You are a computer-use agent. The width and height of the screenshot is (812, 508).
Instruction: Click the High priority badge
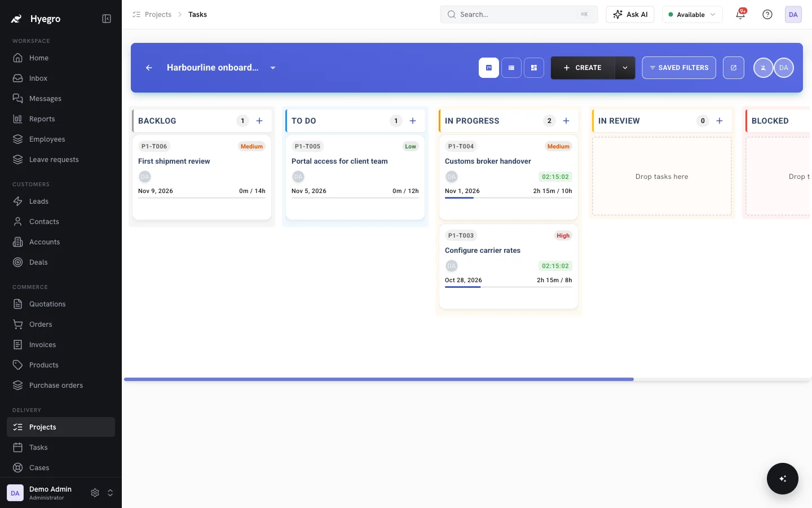(x=563, y=236)
